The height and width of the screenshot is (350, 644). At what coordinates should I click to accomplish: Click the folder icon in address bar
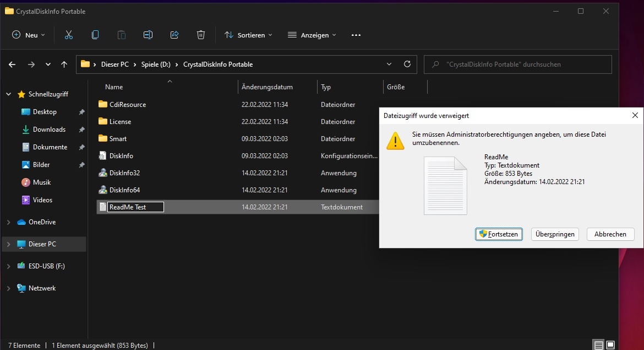(85, 64)
